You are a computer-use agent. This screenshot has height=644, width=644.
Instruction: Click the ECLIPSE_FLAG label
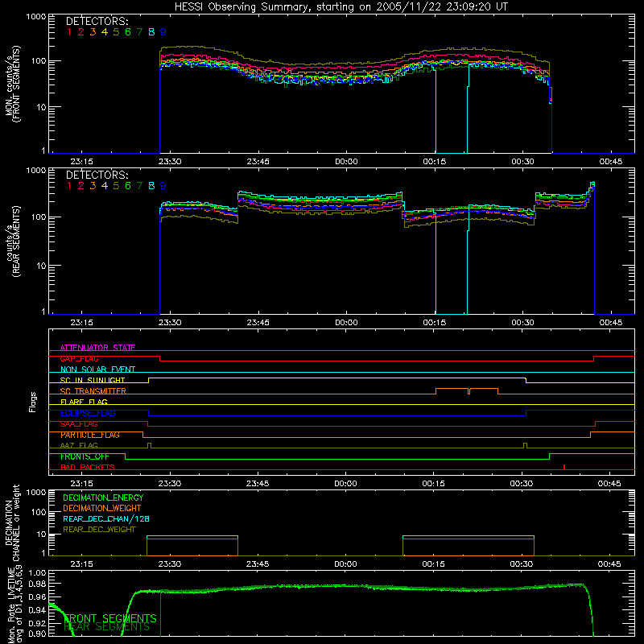pyautogui.click(x=88, y=413)
